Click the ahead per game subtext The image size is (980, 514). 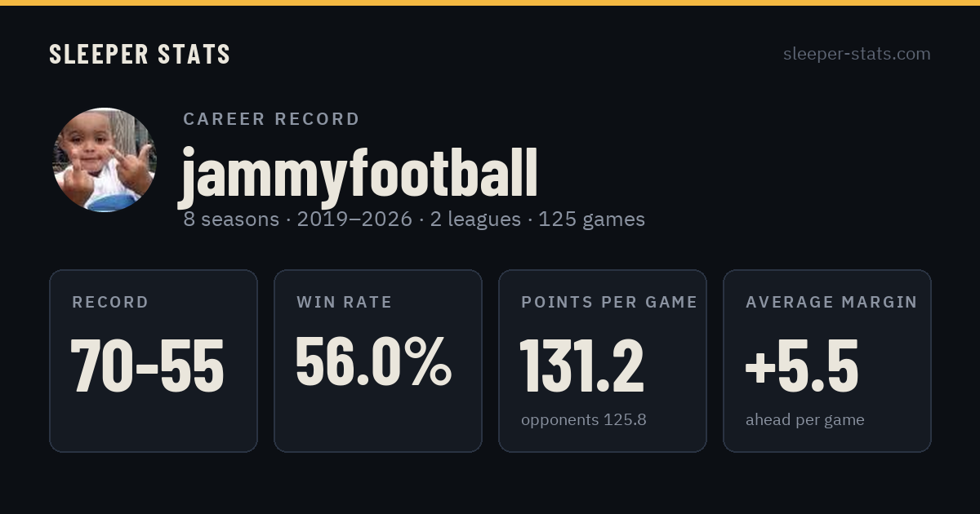[x=805, y=420]
